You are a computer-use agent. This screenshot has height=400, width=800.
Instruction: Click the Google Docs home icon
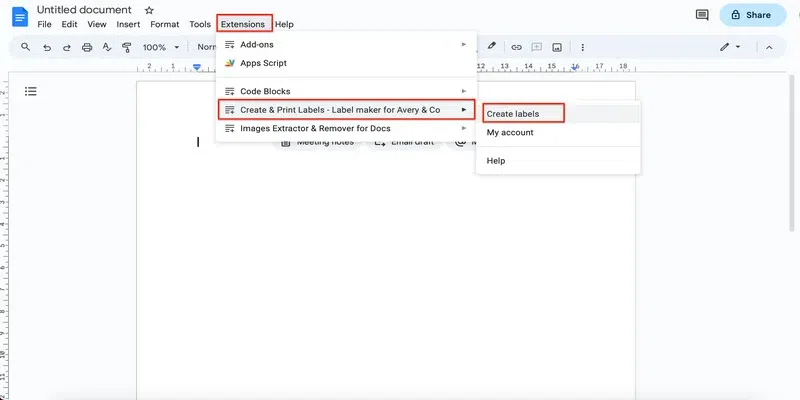pyautogui.click(x=20, y=17)
